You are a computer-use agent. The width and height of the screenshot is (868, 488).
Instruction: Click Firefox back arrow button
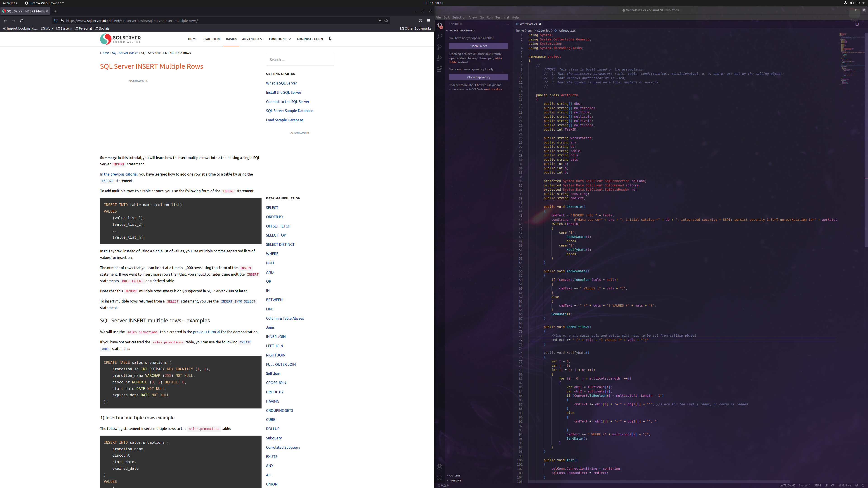pyautogui.click(x=5, y=21)
